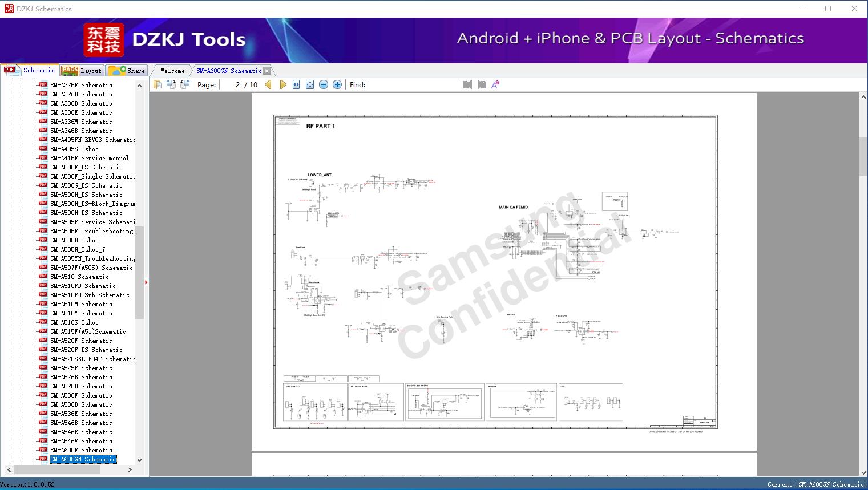Click the tree list scroll down arrow
Viewport: 868px width, 490px height.
(x=139, y=460)
